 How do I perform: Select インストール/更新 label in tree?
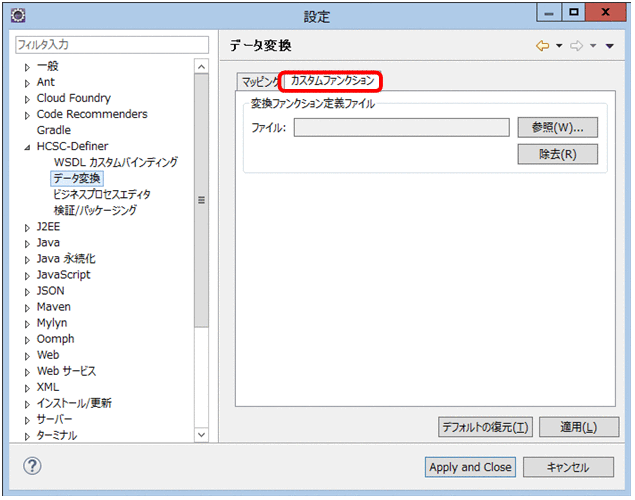74,403
